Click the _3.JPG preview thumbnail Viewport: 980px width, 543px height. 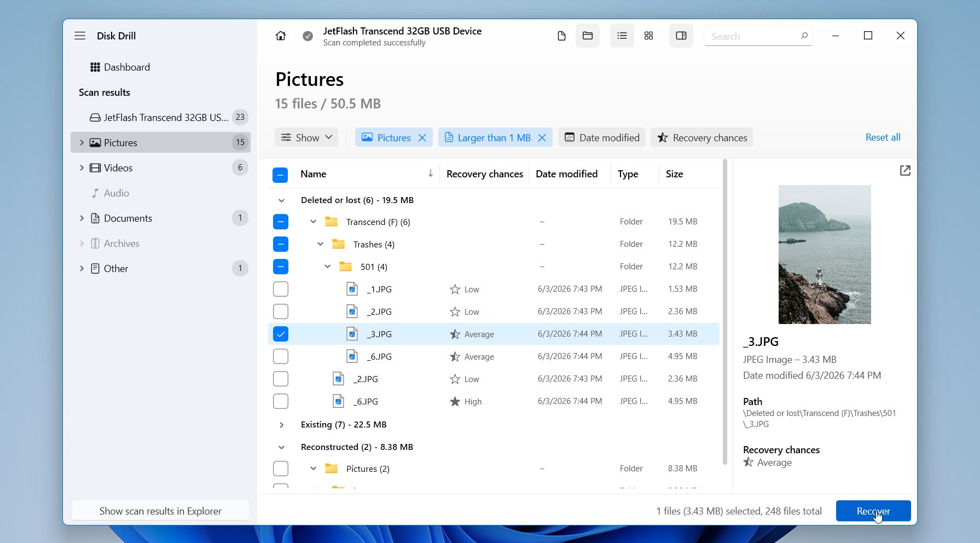[x=825, y=255]
